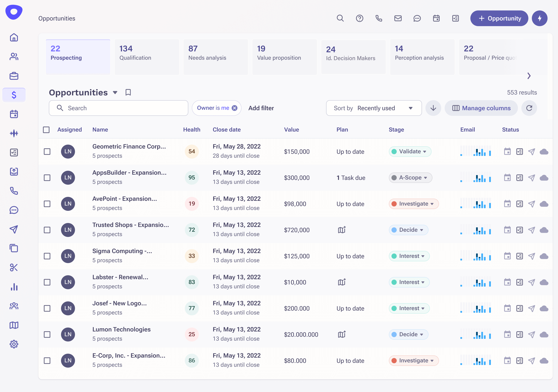Check the row checkbox for Lumon Technologies

pos(47,335)
